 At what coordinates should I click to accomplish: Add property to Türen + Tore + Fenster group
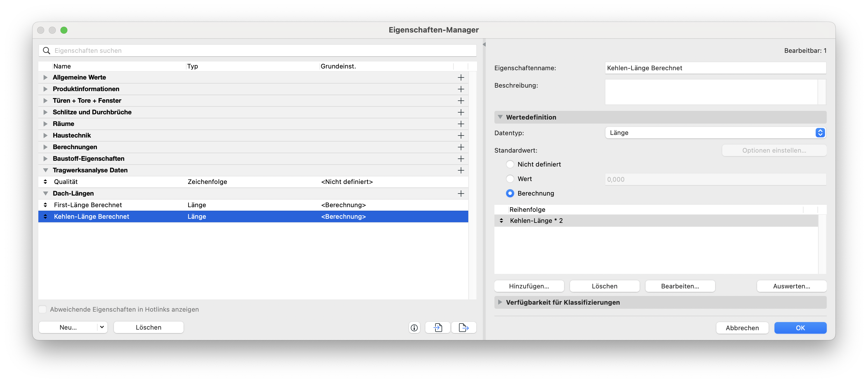[461, 101]
